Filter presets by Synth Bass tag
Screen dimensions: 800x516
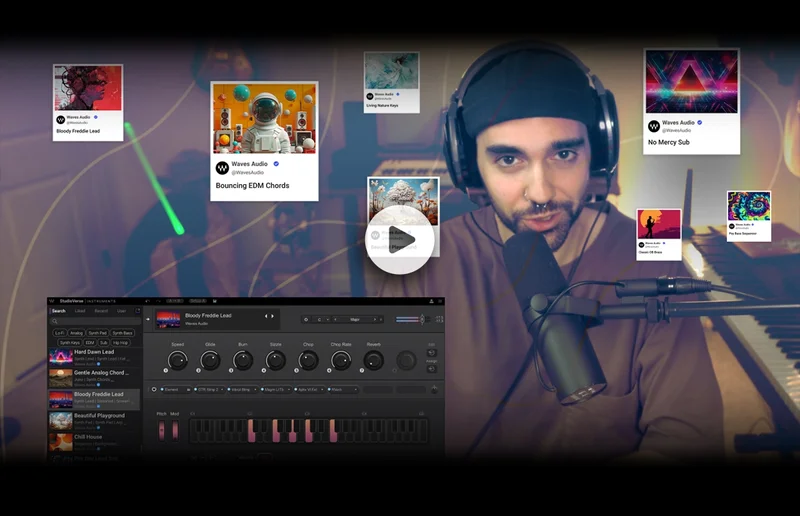click(x=122, y=333)
